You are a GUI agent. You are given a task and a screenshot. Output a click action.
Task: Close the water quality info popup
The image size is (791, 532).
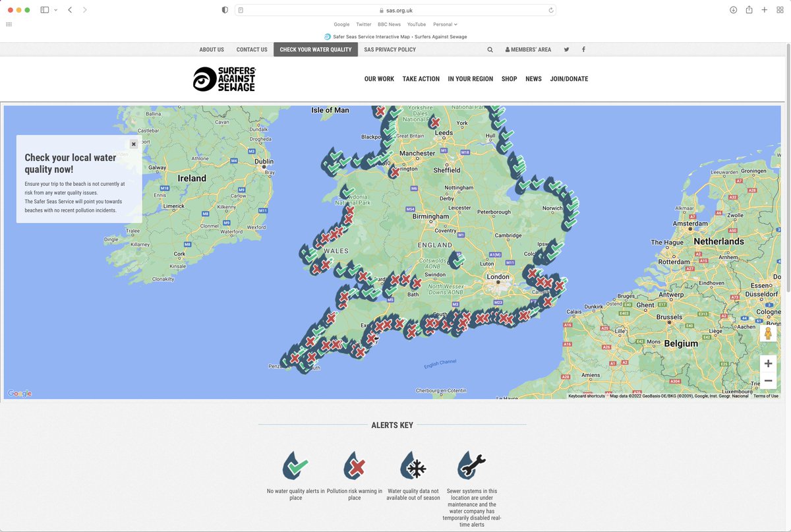point(134,144)
